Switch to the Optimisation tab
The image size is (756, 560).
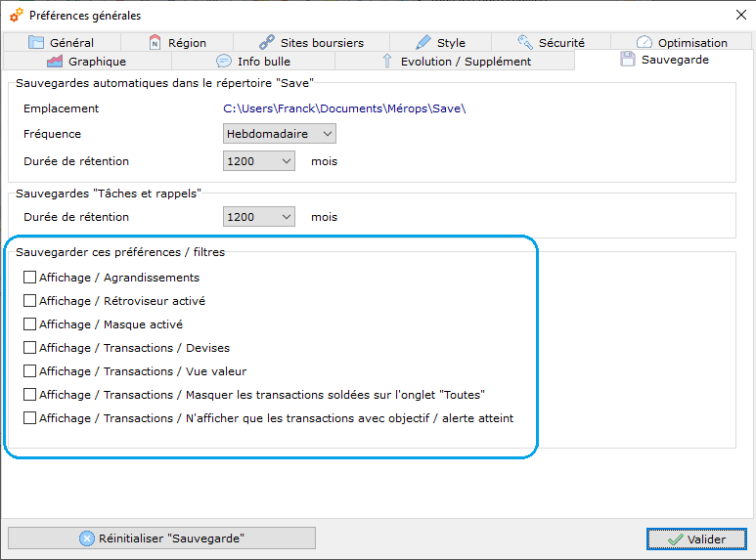tap(682, 42)
